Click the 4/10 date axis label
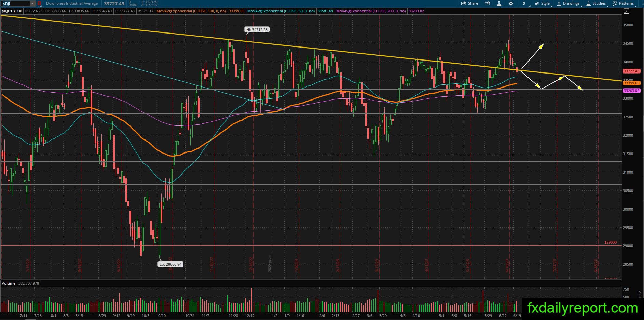 pyautogui.click(x=416, y=316)
